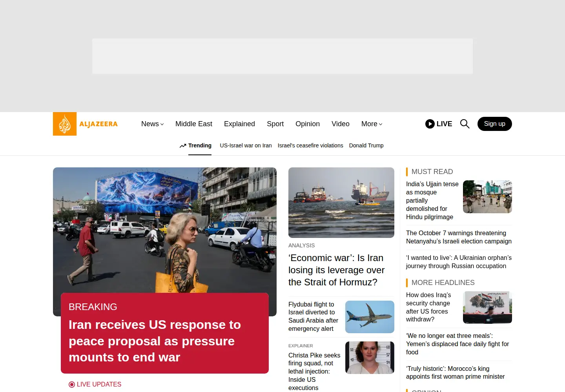The image size is (565, 392).
Task: Open the Ukrainian orphan's journey article
Action: [x=459, y=262]
